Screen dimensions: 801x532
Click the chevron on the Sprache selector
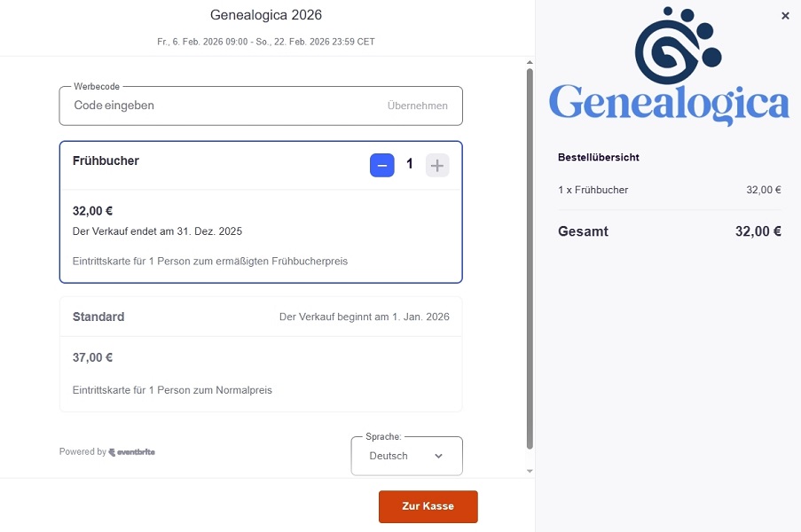point(438,456)
